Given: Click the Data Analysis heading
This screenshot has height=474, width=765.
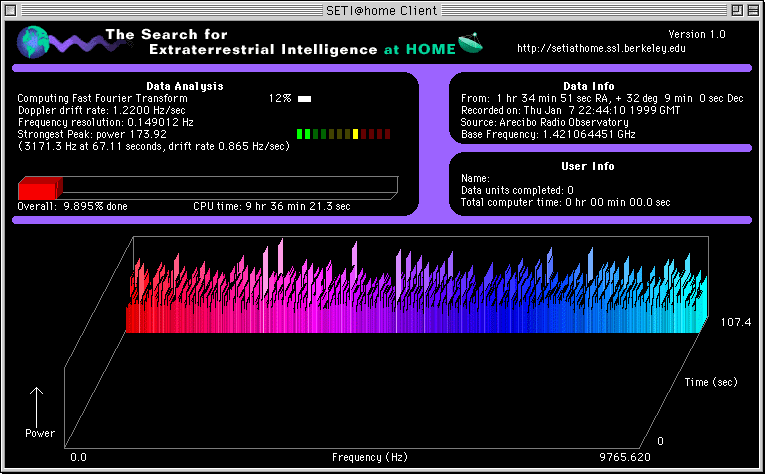Looking at the screenshot, I should point(185,86).
